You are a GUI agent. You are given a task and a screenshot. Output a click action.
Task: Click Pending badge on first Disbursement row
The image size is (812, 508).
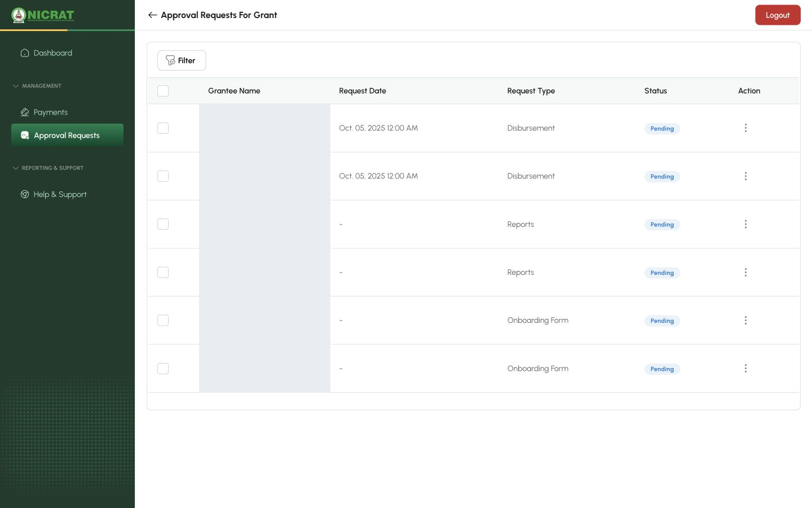coord(662,129)
